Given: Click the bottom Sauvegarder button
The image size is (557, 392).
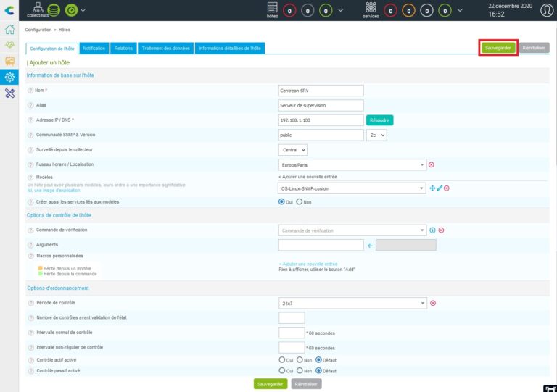Looking at the screenshot, I should pyautogui.click(x=271, y=384).
